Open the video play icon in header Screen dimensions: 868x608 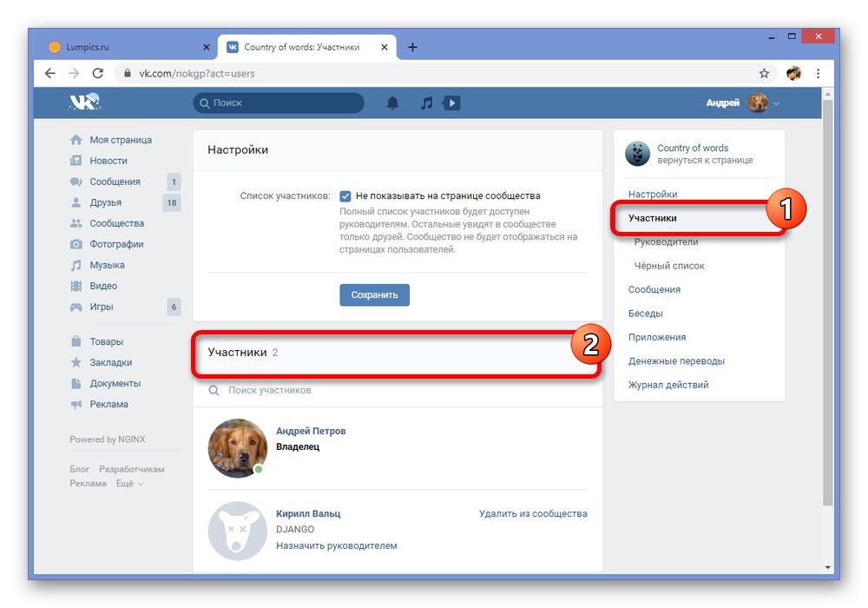point(451,103)
